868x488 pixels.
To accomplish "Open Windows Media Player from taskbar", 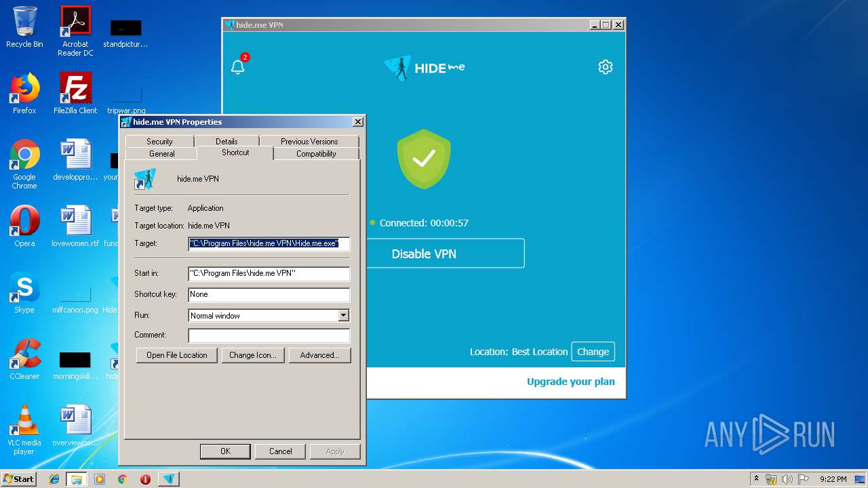I will (100, 479).
